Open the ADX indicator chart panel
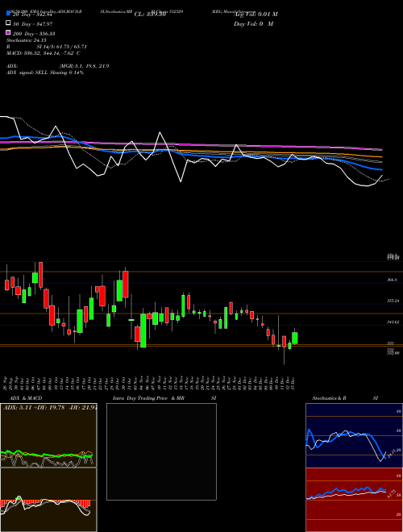Viewport: 403px width, 532px height. (x=48, y=435)
